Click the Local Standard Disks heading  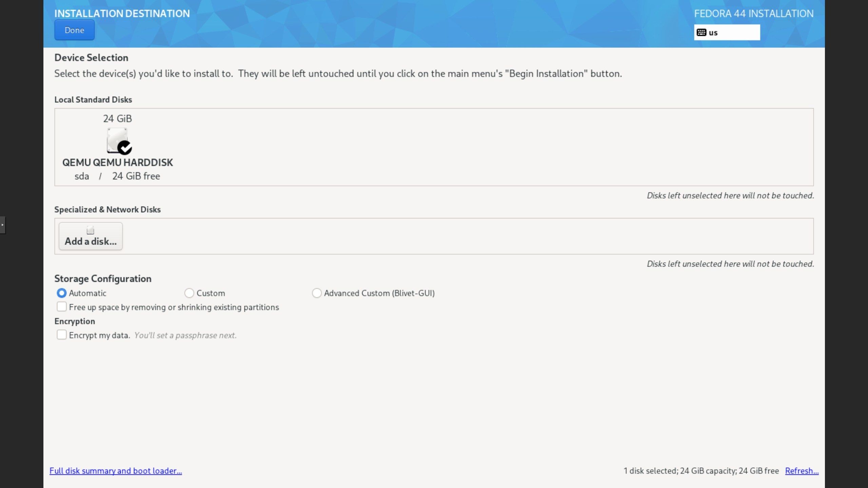(93, 100)
